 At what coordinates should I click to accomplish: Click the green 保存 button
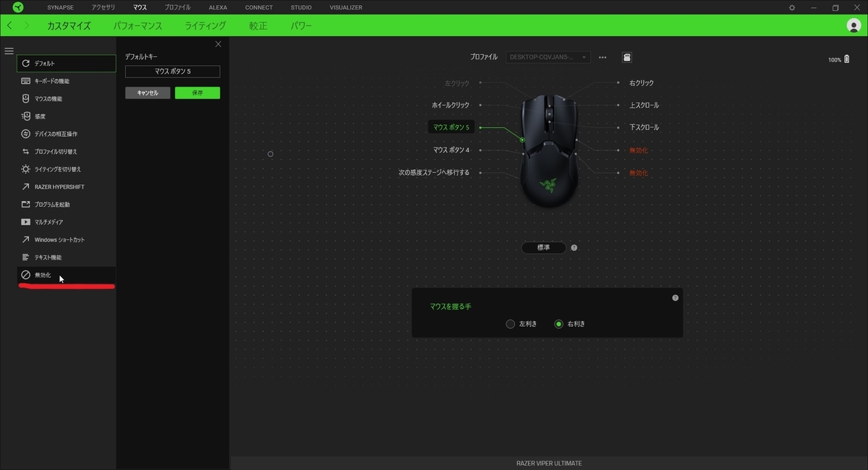tap(197, 93)
